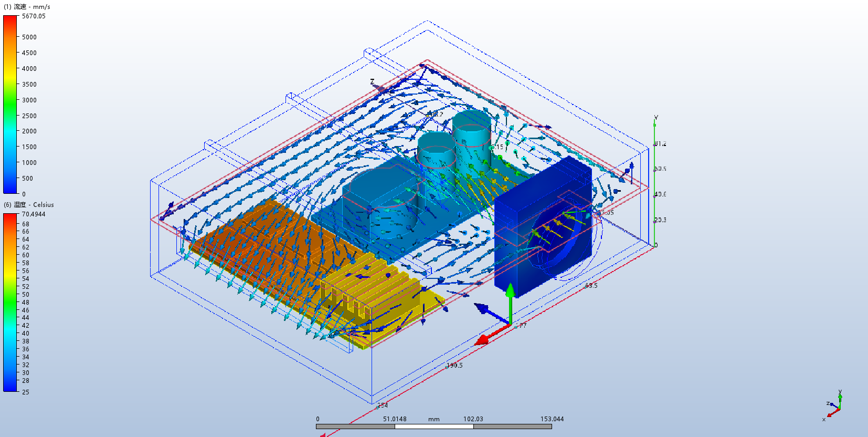
Task: Click the 254 dimension marker on the red axis
Action: [383, 405]
